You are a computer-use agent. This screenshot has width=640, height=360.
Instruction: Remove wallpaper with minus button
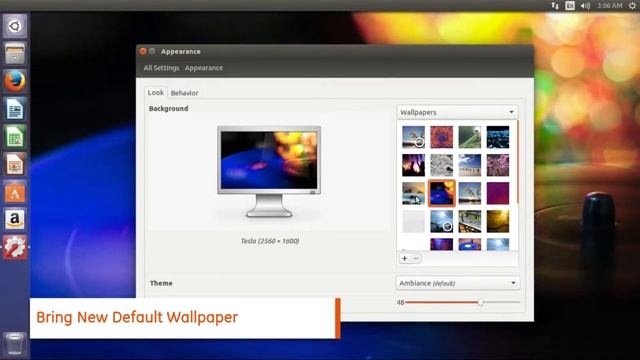point(416,258)
